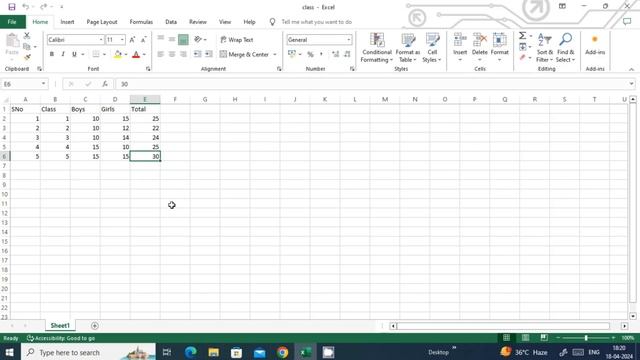Expand the font size dropdown
Viewport: 640px width, 360px height.
(122, 40)
